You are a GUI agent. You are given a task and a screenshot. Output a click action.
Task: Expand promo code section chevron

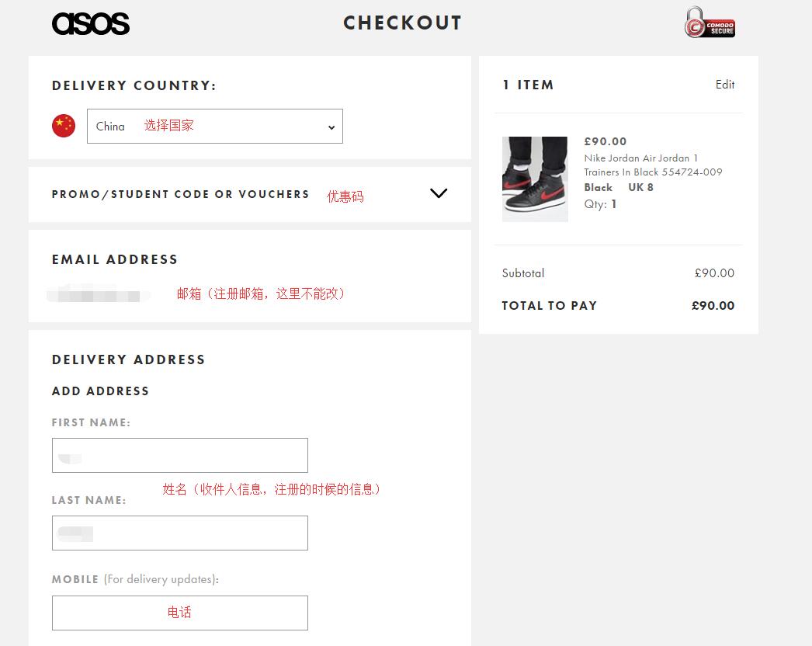click(x=439, y=193)
